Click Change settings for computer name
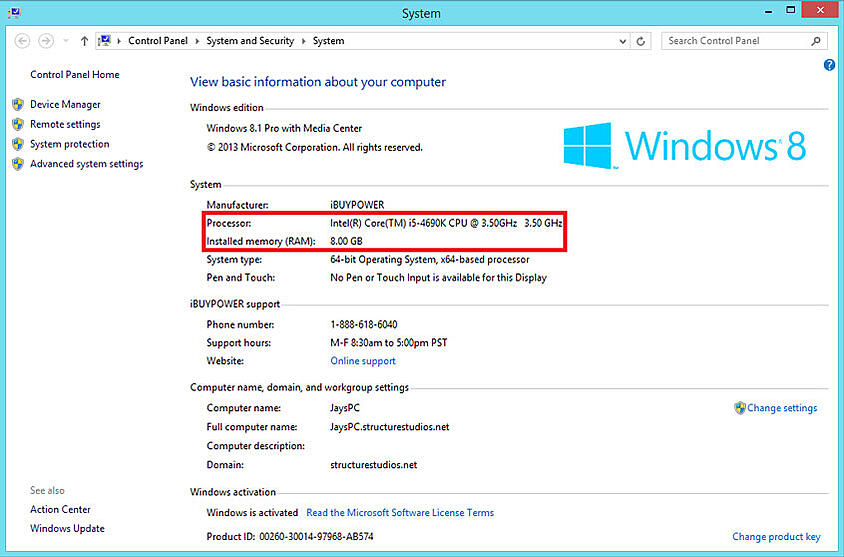 pyautogui.click(x=782, y=408)
